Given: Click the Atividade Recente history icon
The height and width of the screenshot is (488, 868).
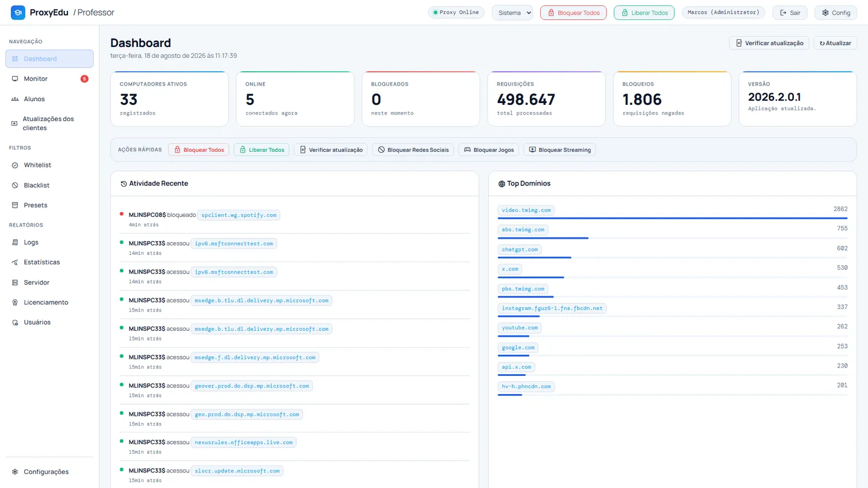Looking at the screenshot, I should 124,184.
